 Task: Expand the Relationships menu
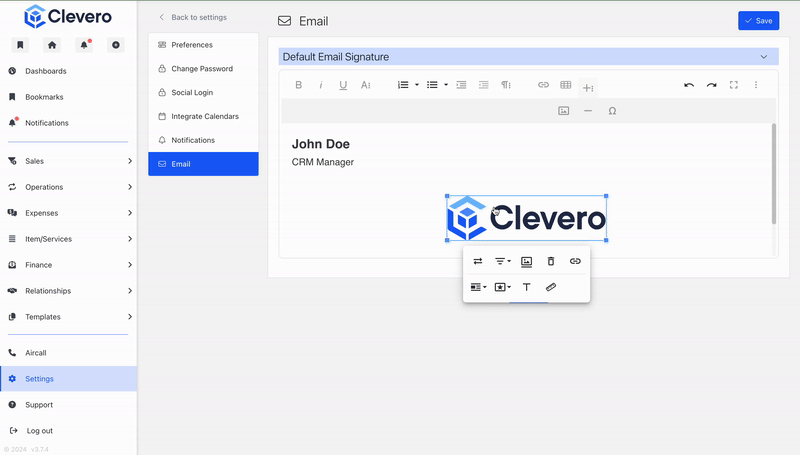pyautogui.click(x=68, y=291)
